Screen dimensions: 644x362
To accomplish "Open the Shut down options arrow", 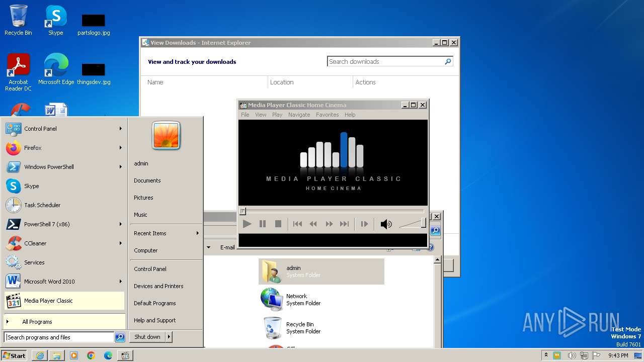I will (169, 337).
